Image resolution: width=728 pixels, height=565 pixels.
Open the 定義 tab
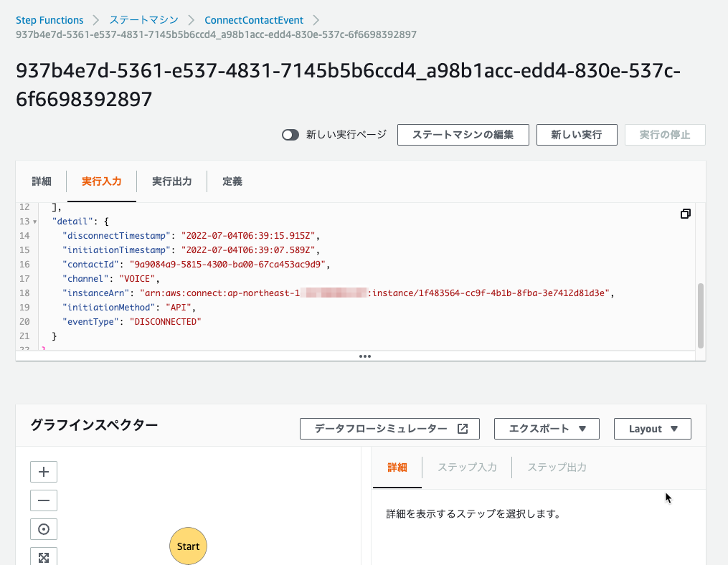[x=232, y=181]
